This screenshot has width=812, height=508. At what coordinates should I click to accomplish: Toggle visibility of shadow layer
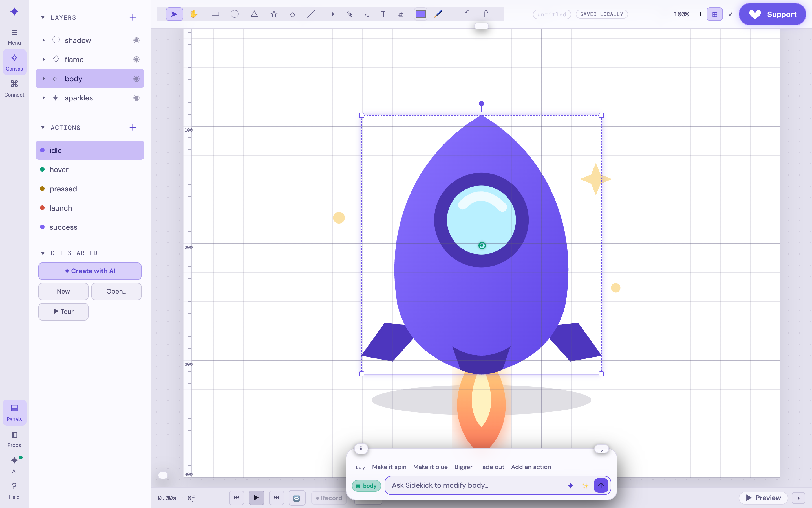click(x=136, y=40)
